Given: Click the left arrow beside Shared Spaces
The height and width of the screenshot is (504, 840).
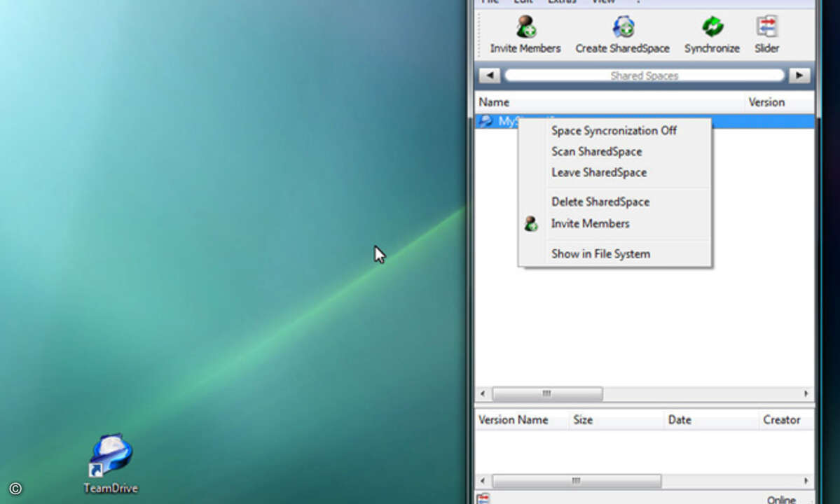Looking at the screenshot, I should pyautogui.click(x=490, y=76).
